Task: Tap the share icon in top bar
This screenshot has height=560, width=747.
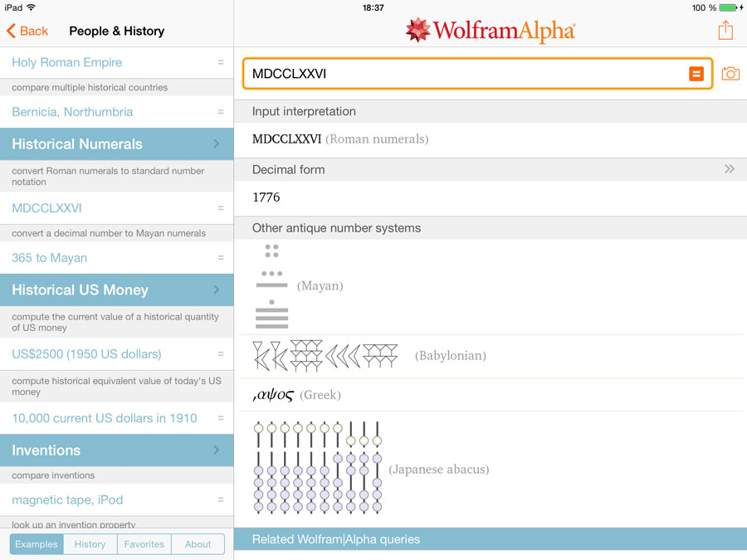Action: tap(725, 31)
